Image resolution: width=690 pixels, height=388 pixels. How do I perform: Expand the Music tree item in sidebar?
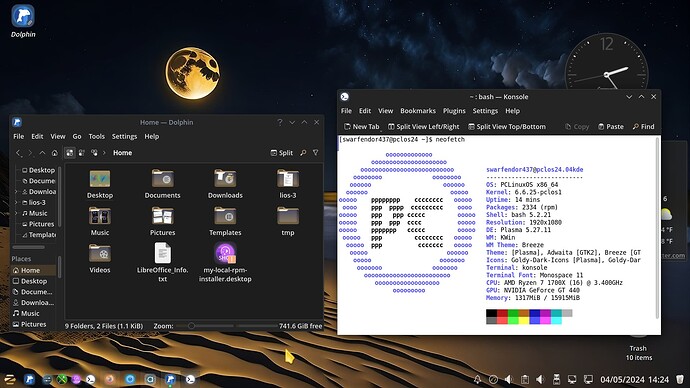point(17,213)
